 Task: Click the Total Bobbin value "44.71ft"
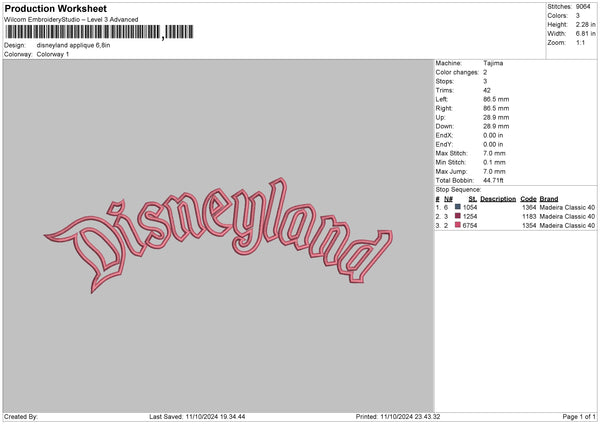(493, 180)
